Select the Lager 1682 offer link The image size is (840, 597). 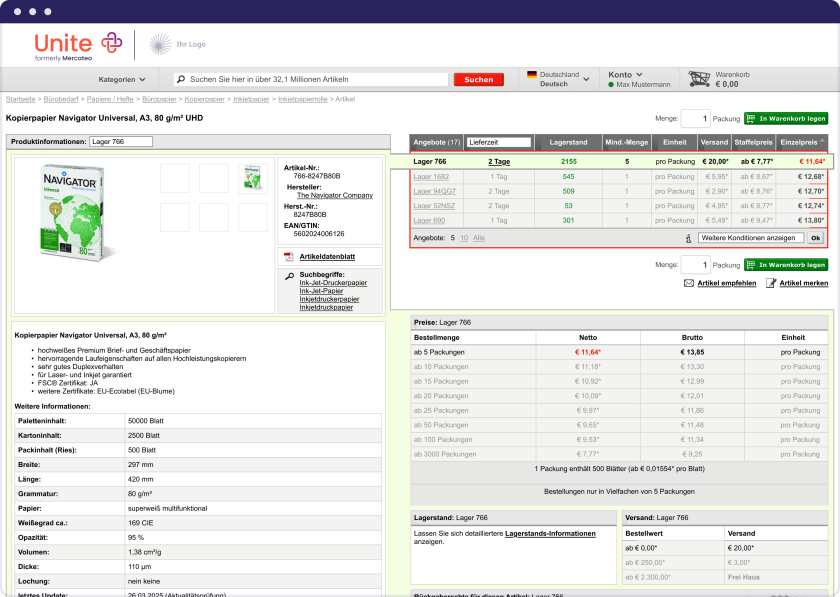click(x=431, y=177)
